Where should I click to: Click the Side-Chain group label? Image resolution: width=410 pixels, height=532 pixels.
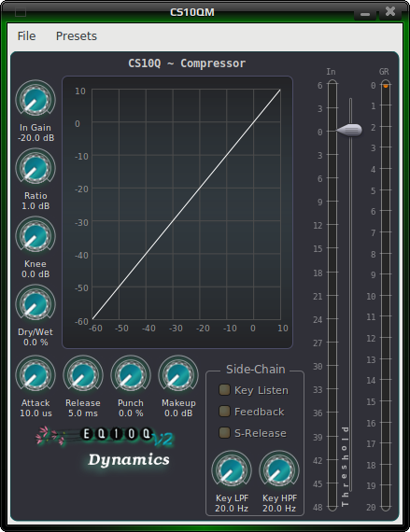pyautogui.click(x=256, y=370)
